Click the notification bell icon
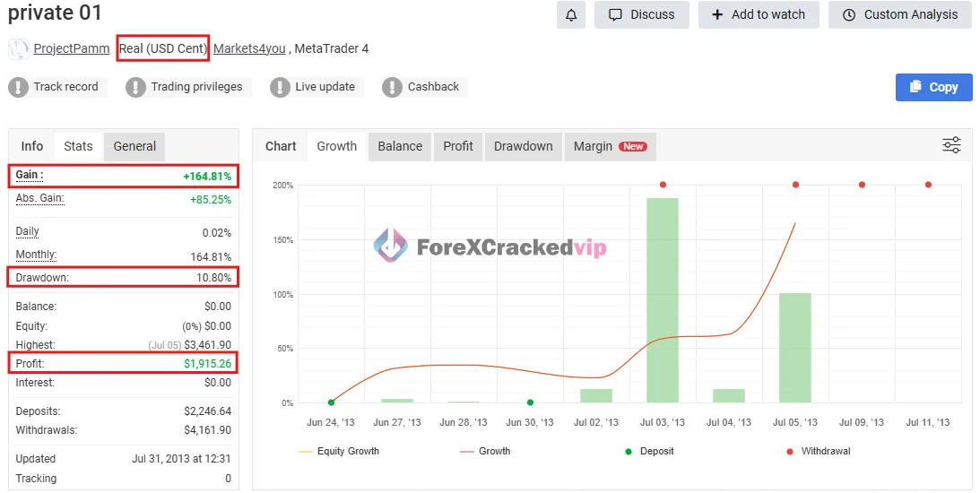Viewport: 980px width, 493px height. (x=570, y=14)
